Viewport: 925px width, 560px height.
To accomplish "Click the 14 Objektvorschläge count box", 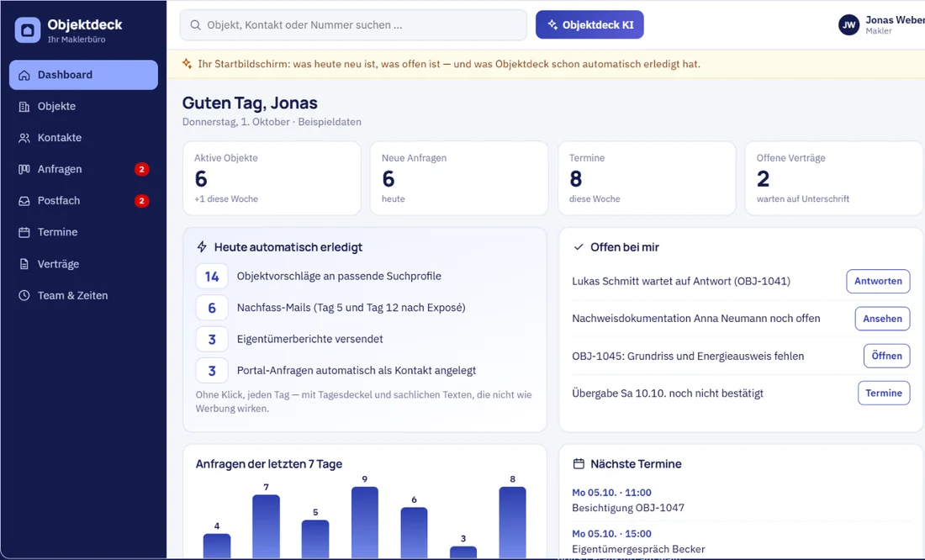I will click(x=212, y=276).
